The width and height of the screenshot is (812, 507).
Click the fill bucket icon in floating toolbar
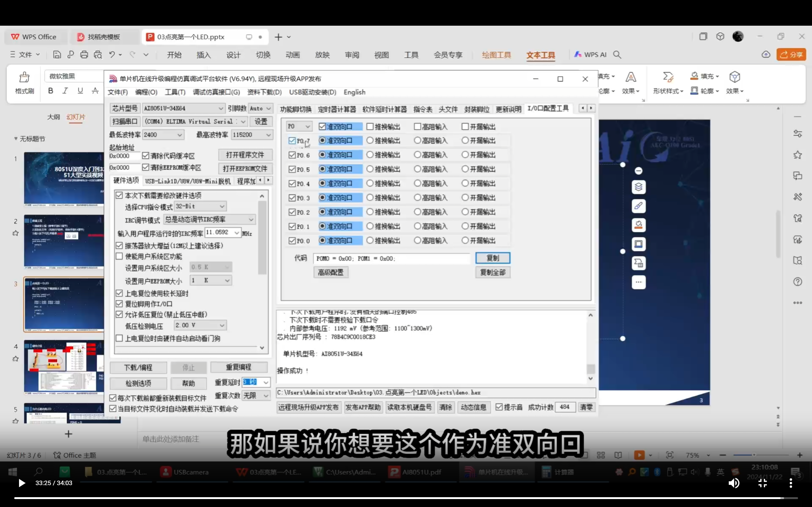click(638, 225)
